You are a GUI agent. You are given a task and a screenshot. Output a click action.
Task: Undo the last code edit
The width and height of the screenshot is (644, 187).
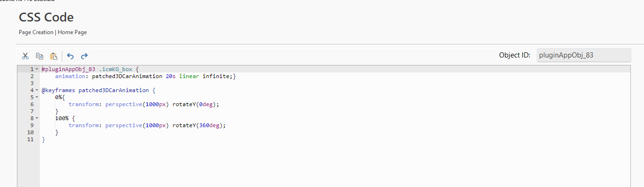click(x=70, y=56)
